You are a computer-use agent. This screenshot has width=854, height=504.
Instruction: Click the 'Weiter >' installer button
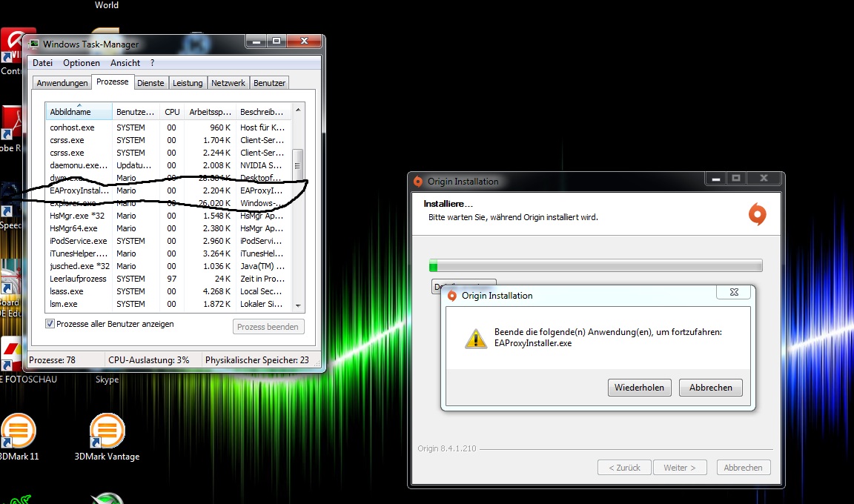pos(680,468)
